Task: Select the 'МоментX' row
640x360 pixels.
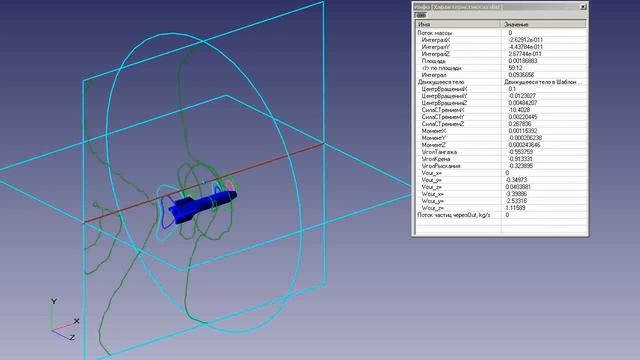Action: pos(501,131)
